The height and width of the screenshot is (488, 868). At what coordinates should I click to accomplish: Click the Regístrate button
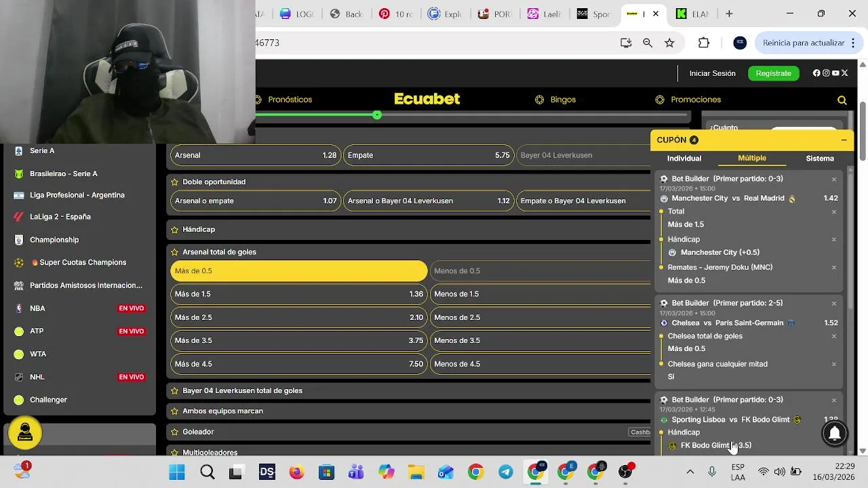774,73
